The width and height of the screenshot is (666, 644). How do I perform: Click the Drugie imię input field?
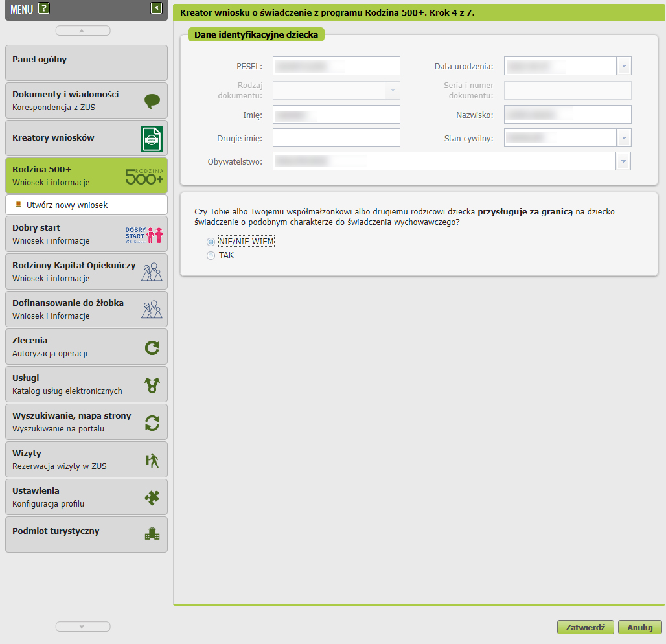pyautogui.click(x=336, y=138)
